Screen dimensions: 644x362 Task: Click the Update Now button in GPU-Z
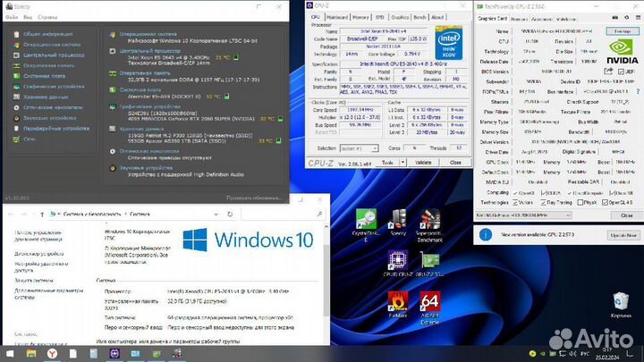click(x=623, y=235)
